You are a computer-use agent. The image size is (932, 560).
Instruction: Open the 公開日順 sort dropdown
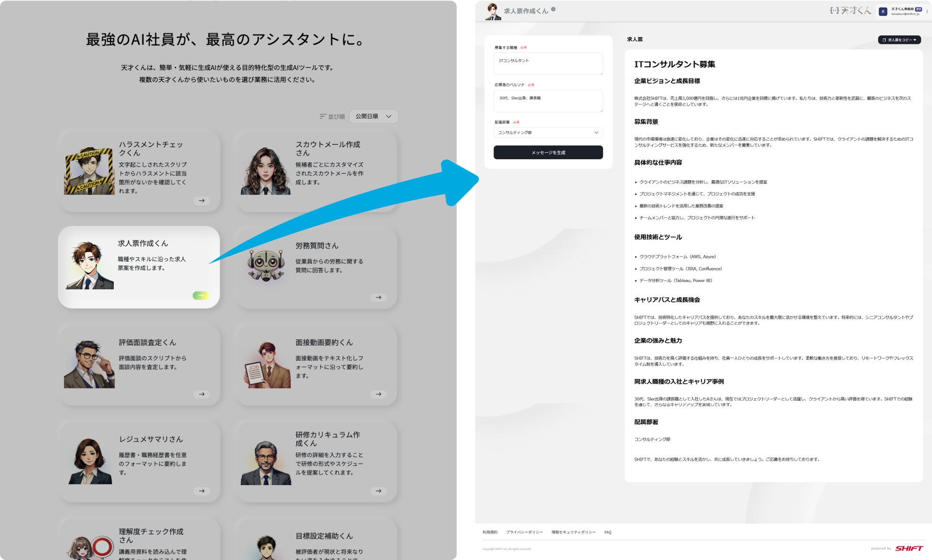(x=373, y=116)
